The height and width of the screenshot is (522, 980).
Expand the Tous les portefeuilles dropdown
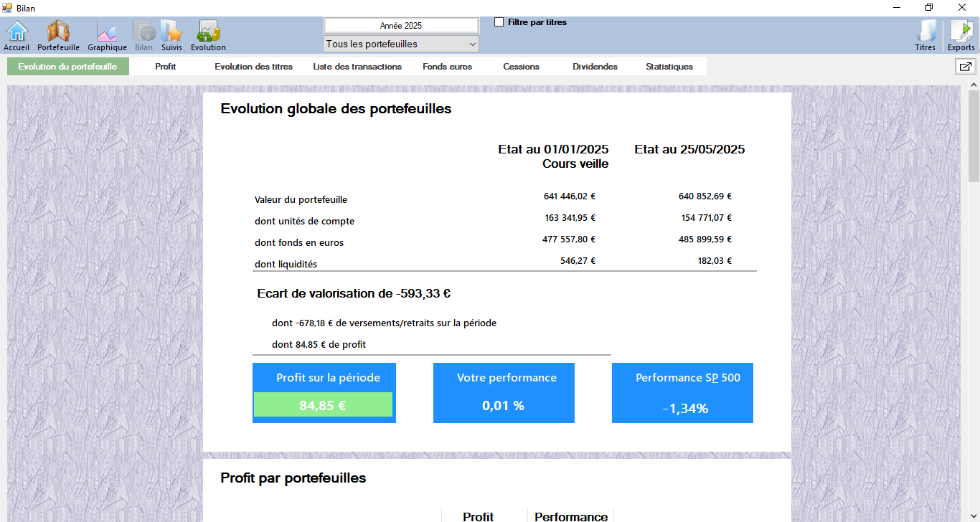(x=401, y=44)
